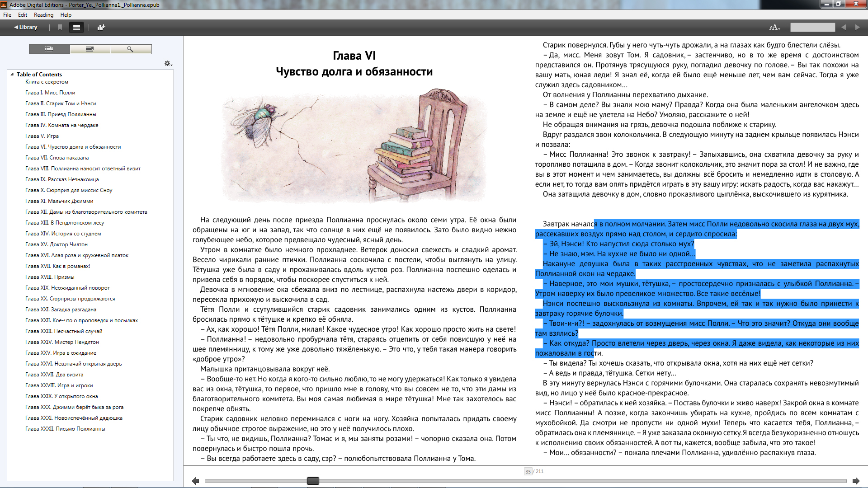
Task: Open the gear options dropdown in navigation panel
Action: tap(168, 64)
